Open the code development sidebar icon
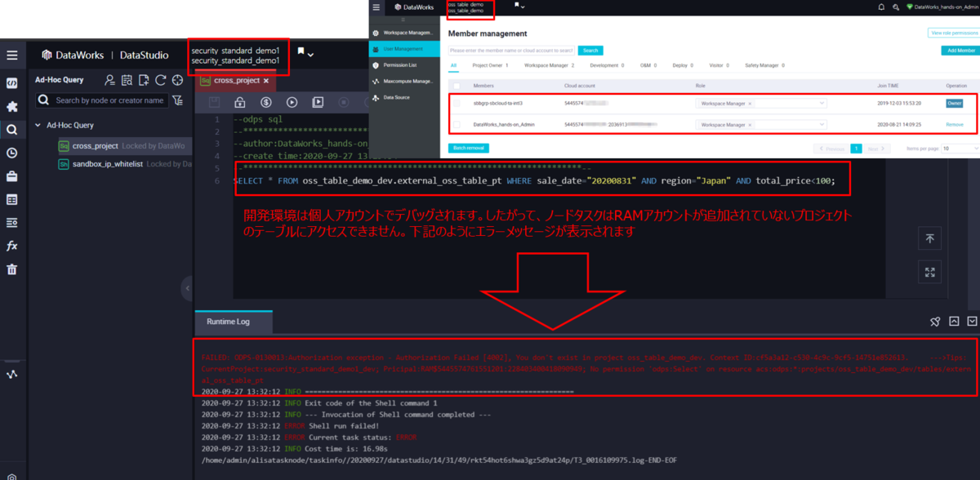Screen dimensions: 980x480 [x=11, y=83]
